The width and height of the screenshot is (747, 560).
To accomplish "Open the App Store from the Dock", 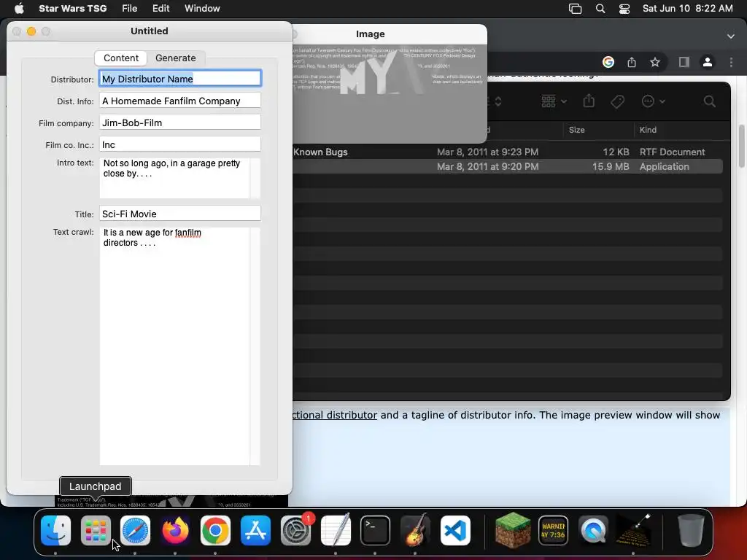I will (255, 531).
